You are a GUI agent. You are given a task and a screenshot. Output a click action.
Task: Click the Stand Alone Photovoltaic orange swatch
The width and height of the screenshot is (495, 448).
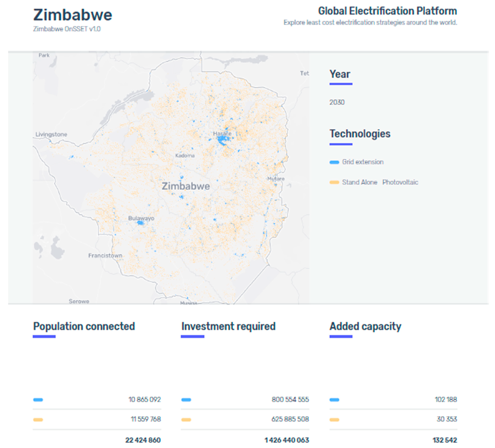tap(334, 182)
